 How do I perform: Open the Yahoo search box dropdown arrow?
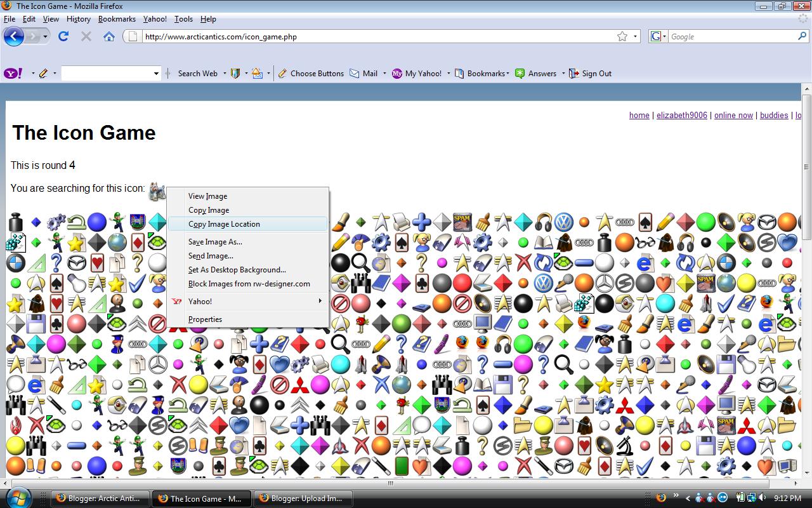[156, 74]
